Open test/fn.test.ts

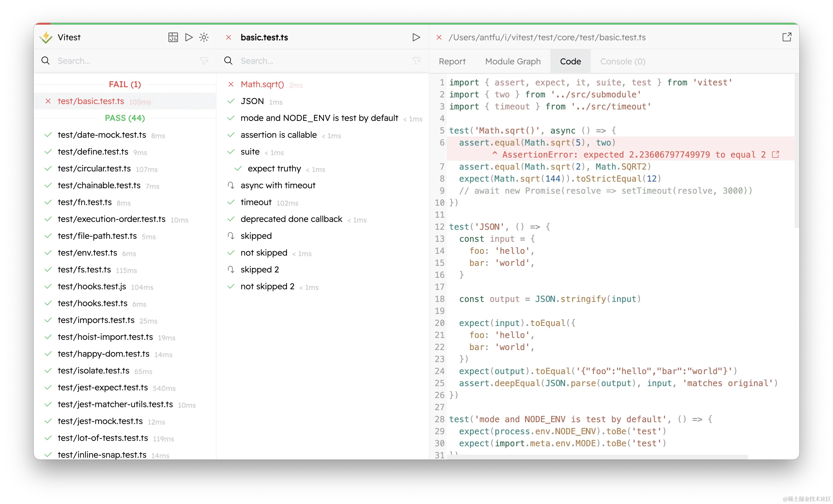click(x=125, y=202)
